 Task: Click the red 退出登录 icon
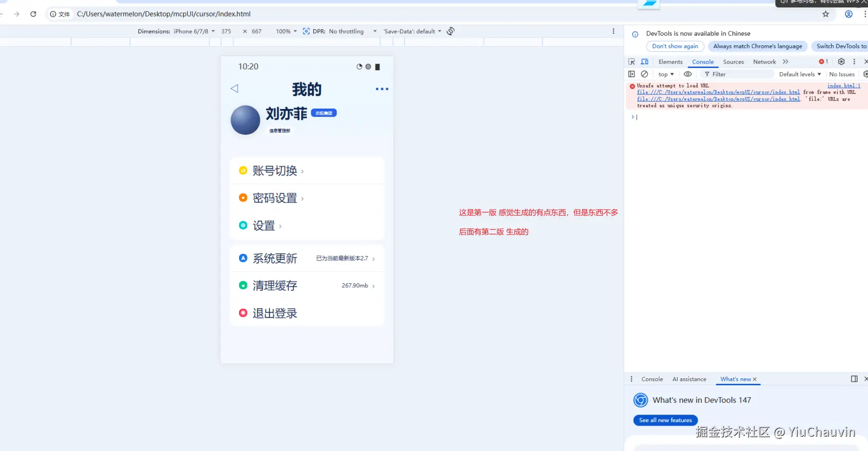click(243, 313)
